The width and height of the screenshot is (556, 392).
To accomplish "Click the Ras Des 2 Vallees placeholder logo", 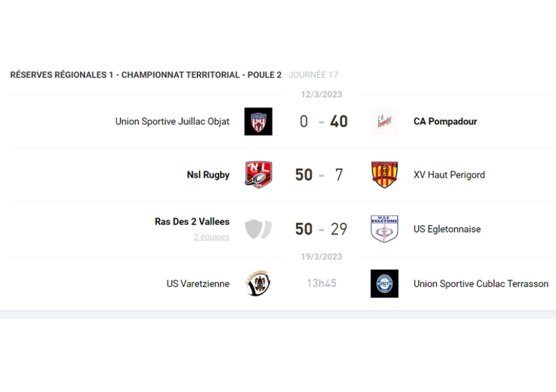I will pyautogui.click(x=258, y=229).
